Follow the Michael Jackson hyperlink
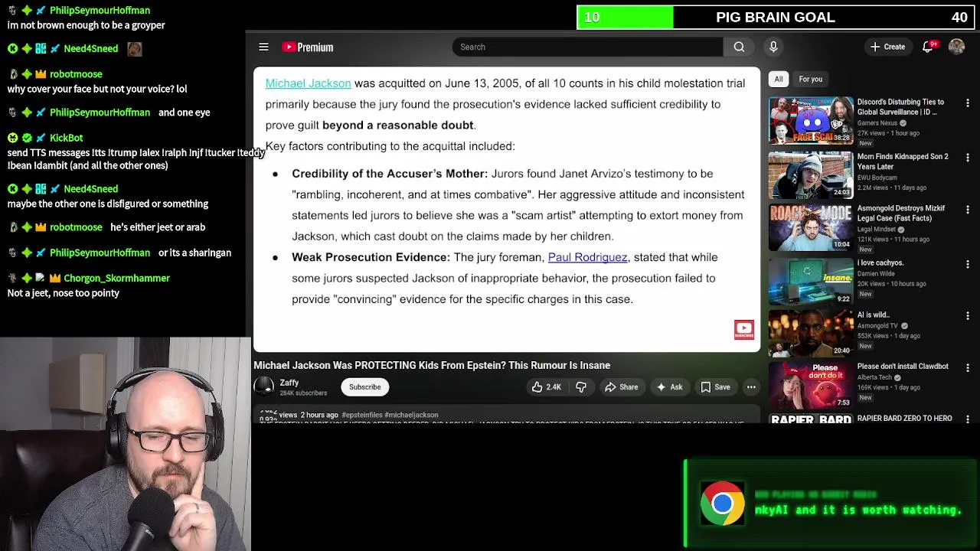 pos(308,83)
